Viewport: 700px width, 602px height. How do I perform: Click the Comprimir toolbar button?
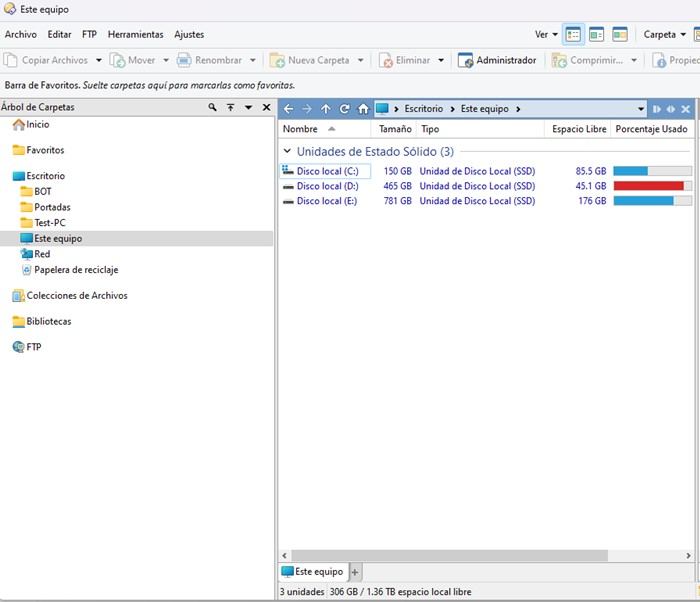[x=588, y=60]
